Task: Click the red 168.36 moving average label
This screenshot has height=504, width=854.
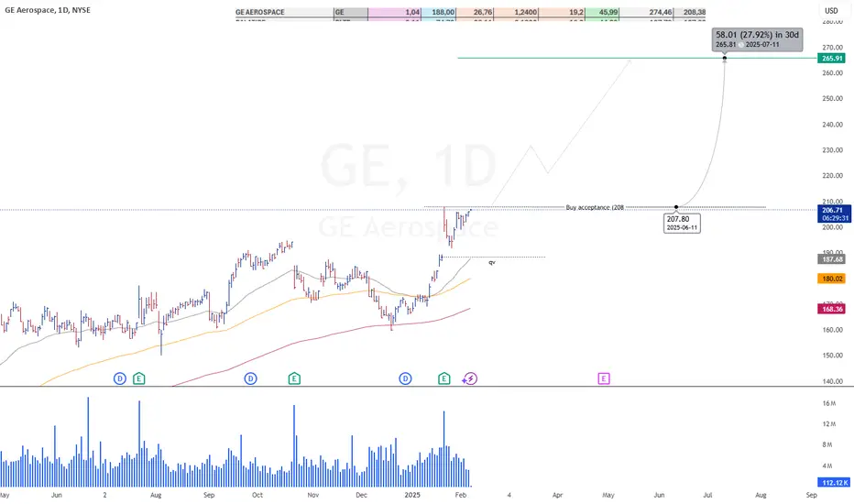Action: (832, 309)
